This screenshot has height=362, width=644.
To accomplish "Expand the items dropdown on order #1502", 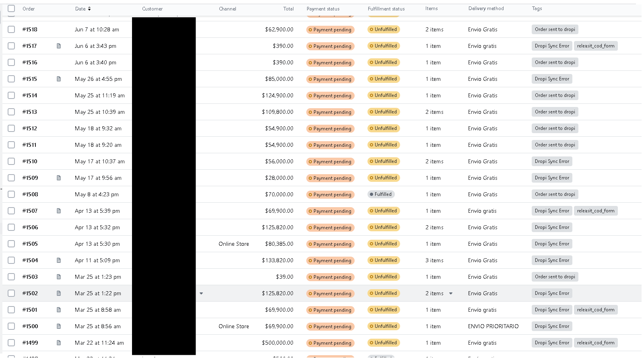I will point(451,294).
